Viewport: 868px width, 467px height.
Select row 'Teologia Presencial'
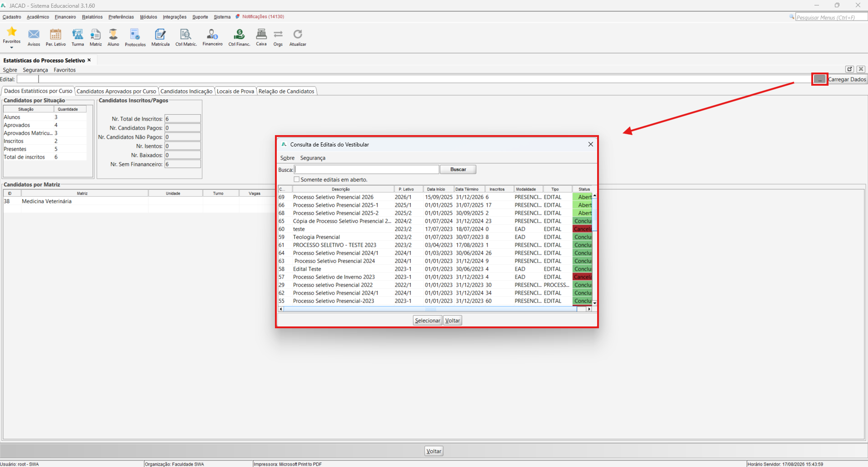coord(435,237)
